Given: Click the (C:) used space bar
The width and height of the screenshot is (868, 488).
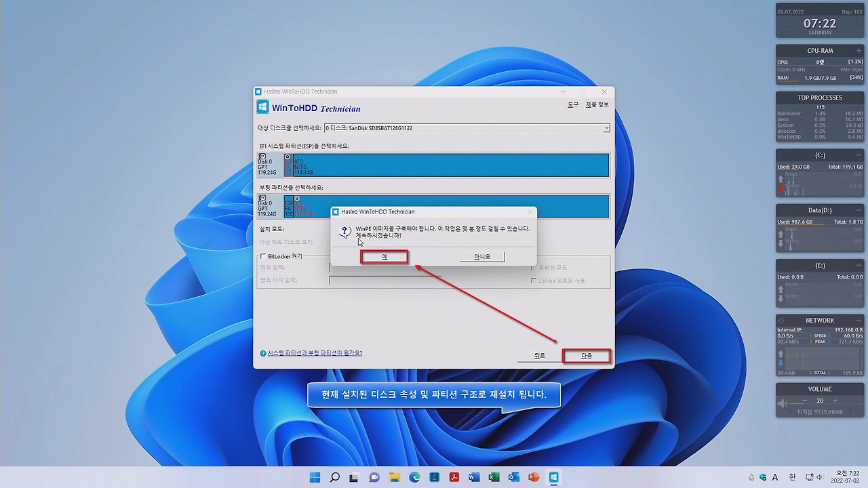Looking at the screenshot, I should (x=820, y=170).
